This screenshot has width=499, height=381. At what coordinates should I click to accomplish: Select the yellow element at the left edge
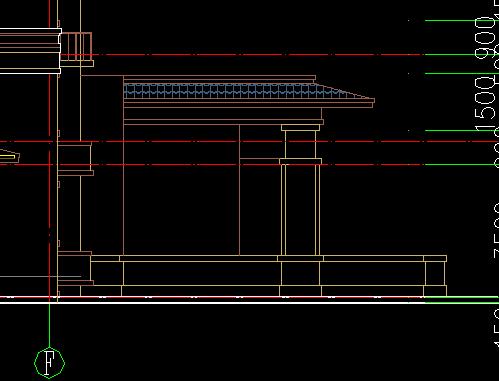pos(9,156)
